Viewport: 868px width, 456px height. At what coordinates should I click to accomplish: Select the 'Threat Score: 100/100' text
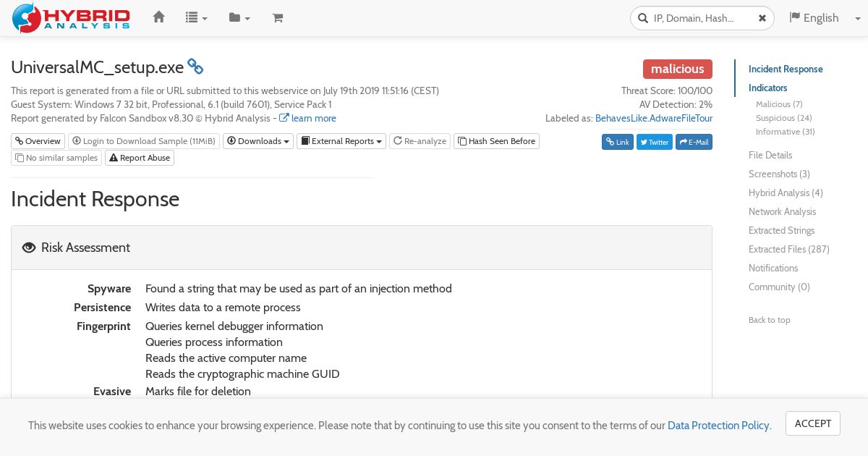pos(667,90)
